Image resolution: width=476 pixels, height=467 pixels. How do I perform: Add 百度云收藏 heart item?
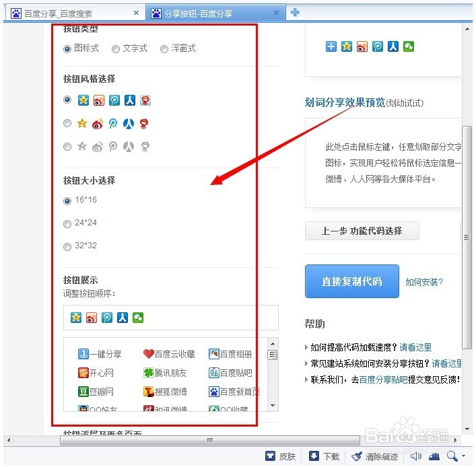[169, 354]
